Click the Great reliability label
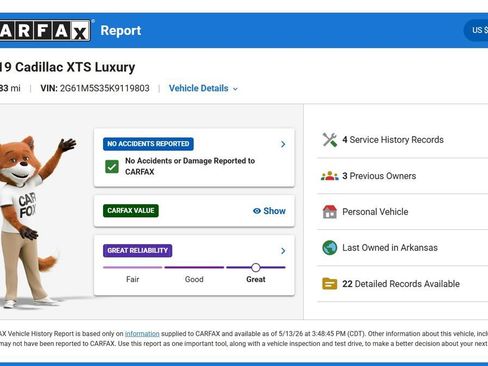The height and width of the screenshot is (366, 488). click(x=256, y=279)
